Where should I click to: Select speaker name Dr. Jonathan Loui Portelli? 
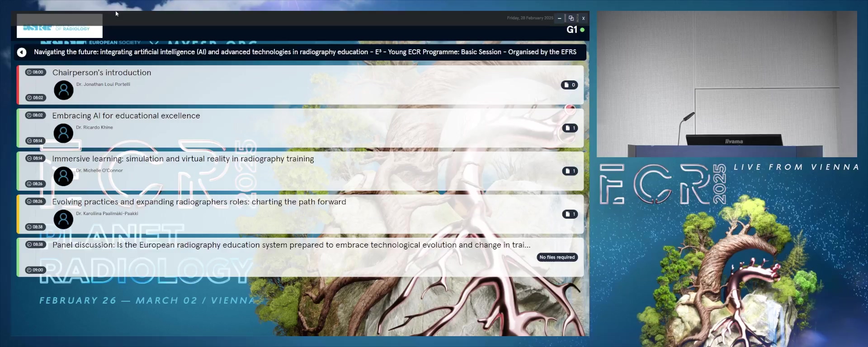103,84
